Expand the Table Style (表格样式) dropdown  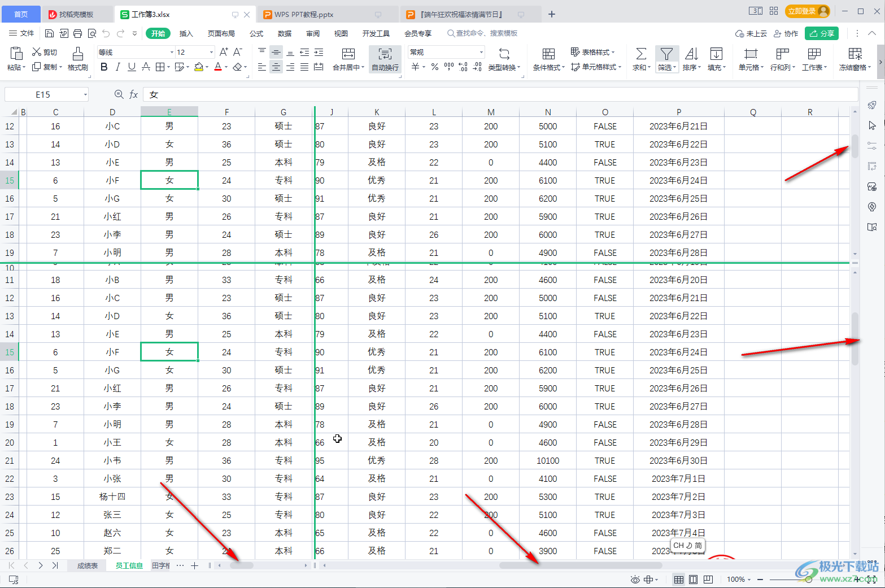(613, 52)
